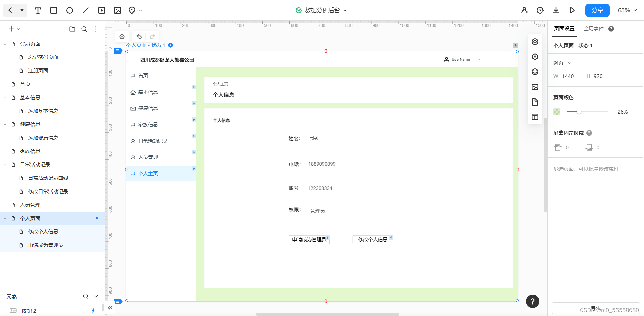Search pages with magnifier icon

click(x=84, y=29)
